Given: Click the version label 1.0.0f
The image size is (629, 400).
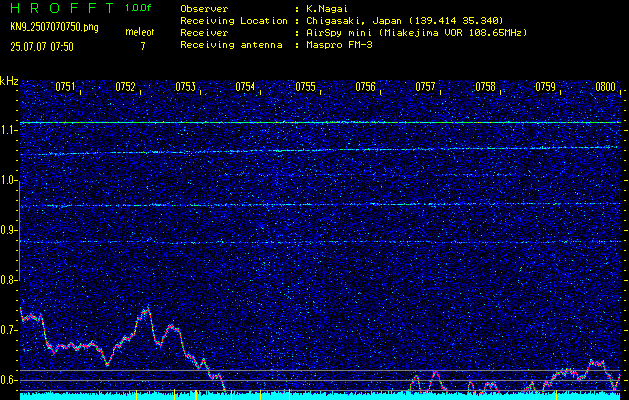Looking at the screenshot, I should [x=138, y=8].
